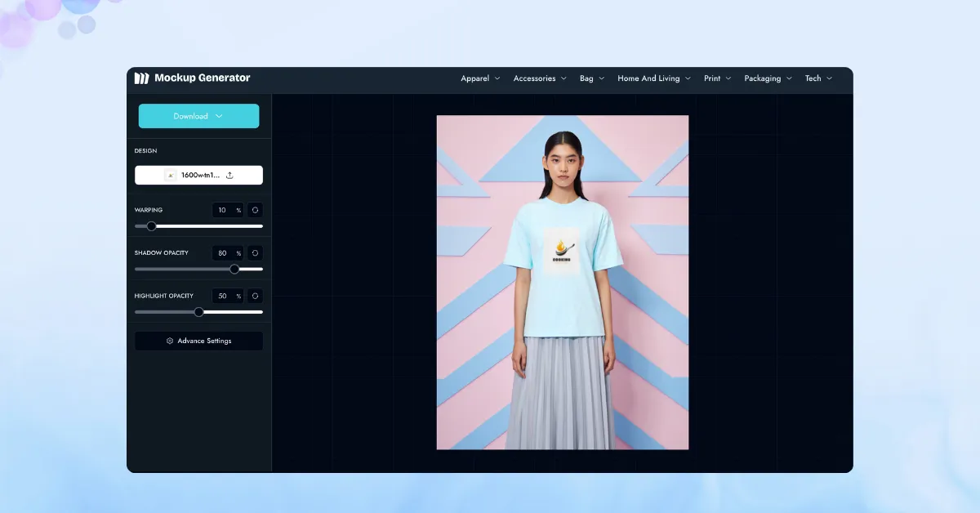Click the Advance Settings button

pos(198,341)
